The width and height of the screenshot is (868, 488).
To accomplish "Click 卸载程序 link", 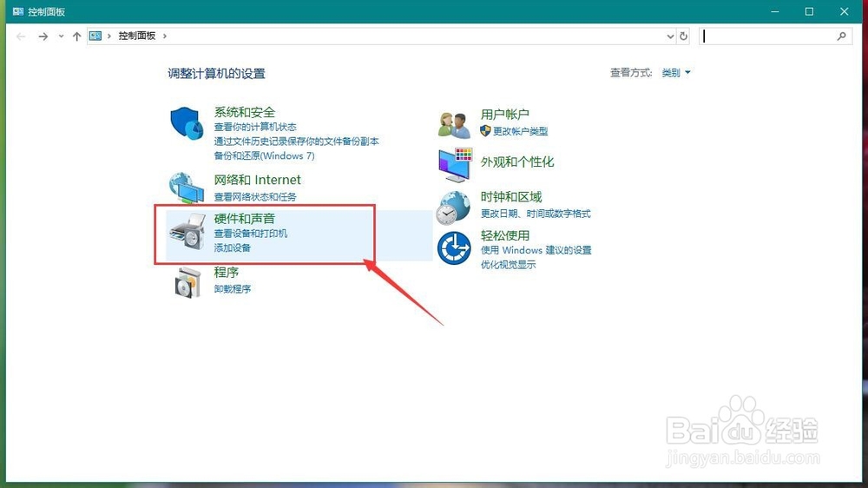I will tap(232, 288).
